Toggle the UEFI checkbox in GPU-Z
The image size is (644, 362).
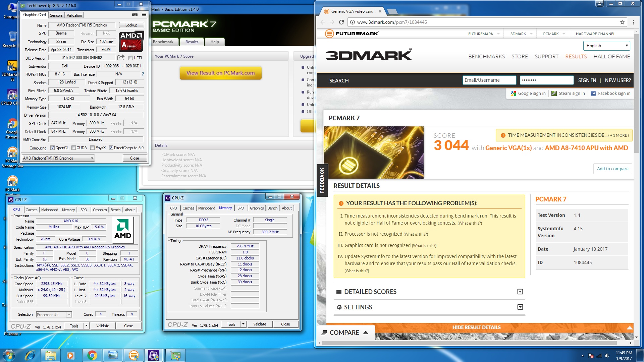click(130, 58)
